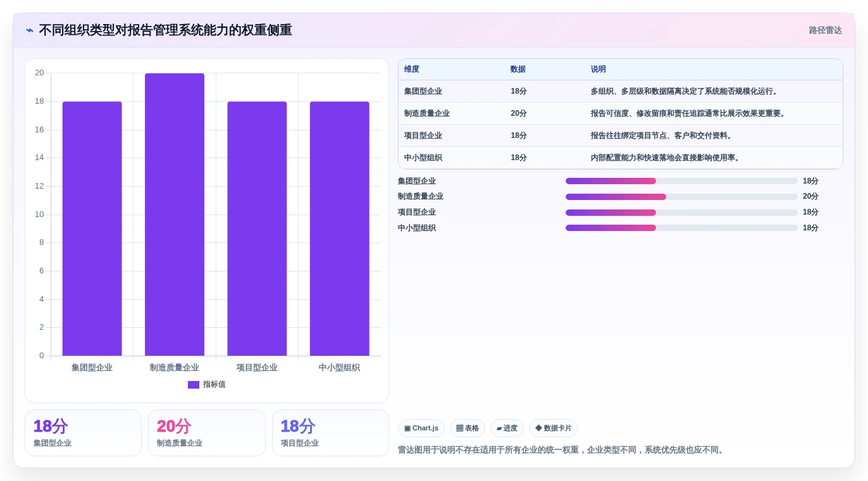Click the 集团型企业 x-axis label

tap(92, 368)
